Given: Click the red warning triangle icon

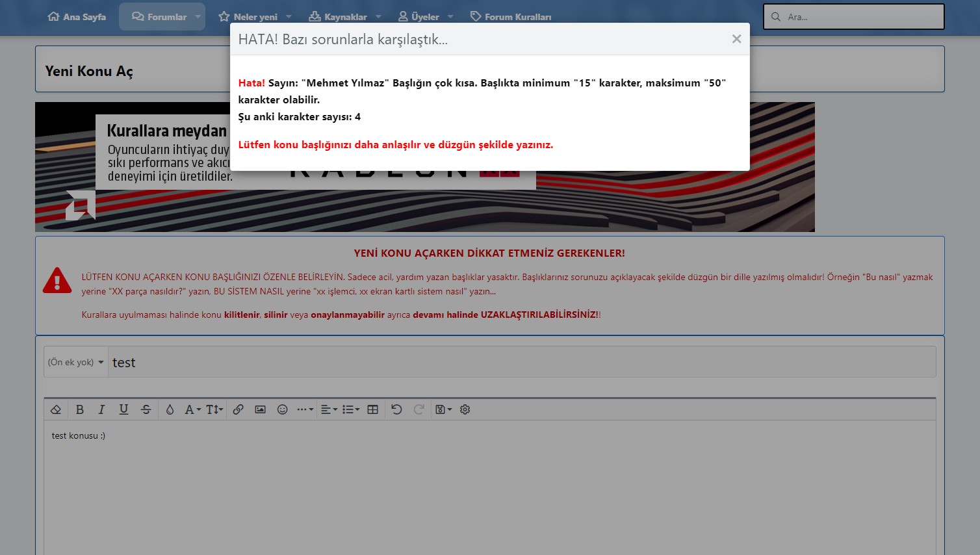Looking at the screenshot, I should point(57,280).
